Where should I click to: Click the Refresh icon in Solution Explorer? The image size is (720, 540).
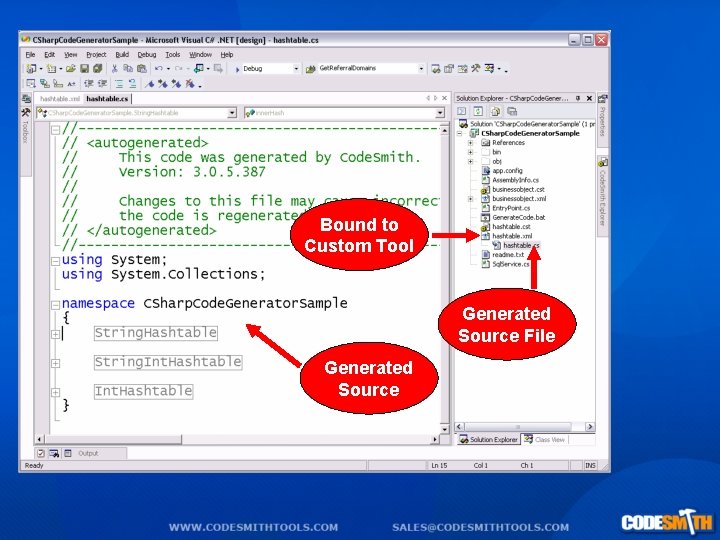pos(478,111)
